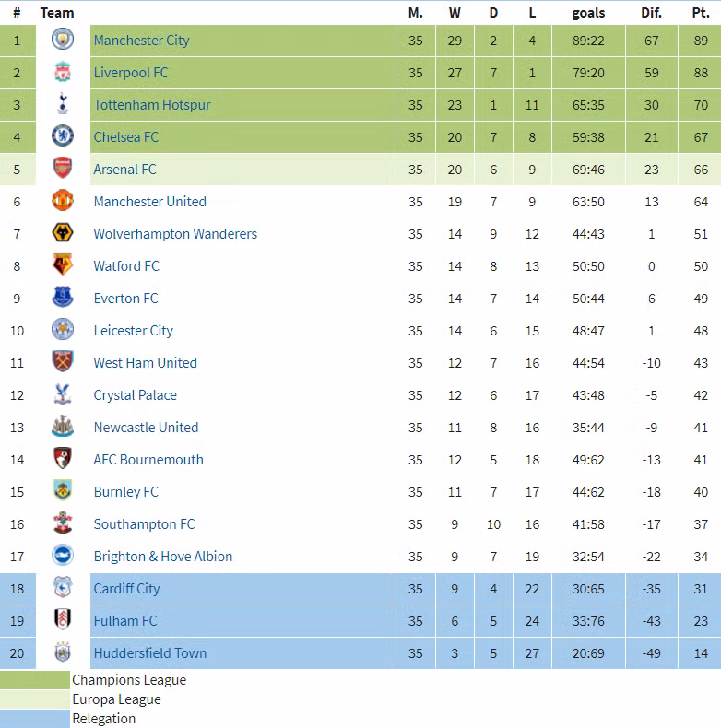The image size is (721, 728).
Task: Click the Wolverhampton Wanderers wolf logo
Action: [x=63, y=233]
